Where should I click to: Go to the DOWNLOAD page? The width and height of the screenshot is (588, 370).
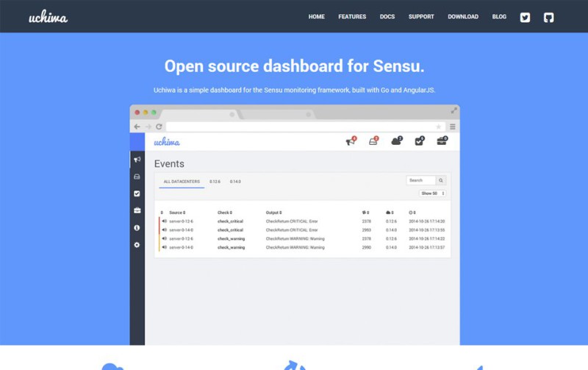(463, 17)
